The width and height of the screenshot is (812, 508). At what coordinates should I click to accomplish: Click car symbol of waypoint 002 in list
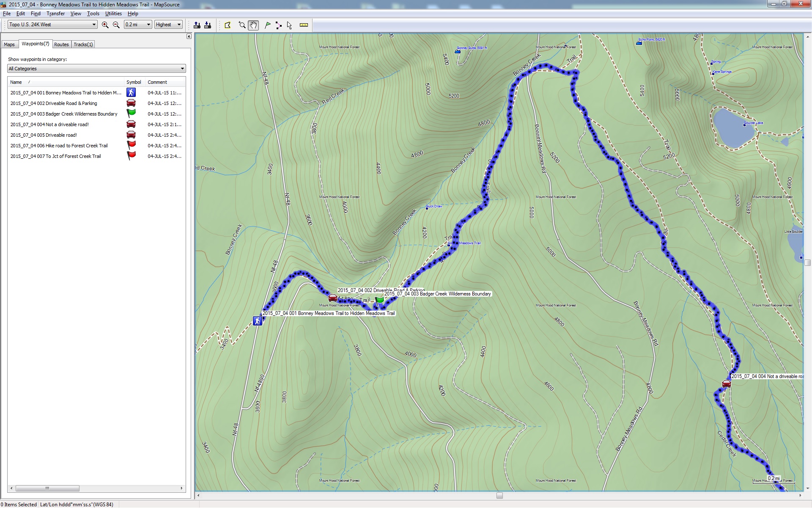131,103
